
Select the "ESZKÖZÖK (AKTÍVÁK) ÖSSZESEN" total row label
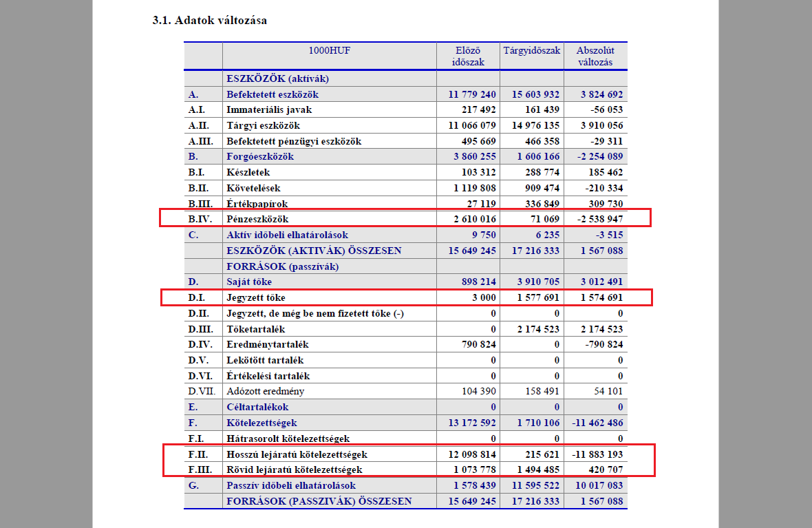tap(314, 251)
